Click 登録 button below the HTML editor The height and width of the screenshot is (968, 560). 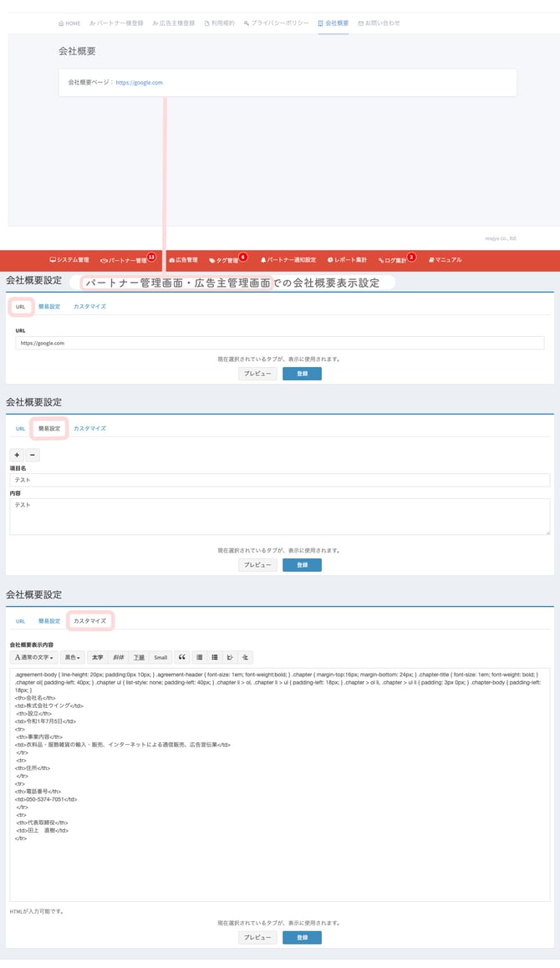click(x=302, y=938)
